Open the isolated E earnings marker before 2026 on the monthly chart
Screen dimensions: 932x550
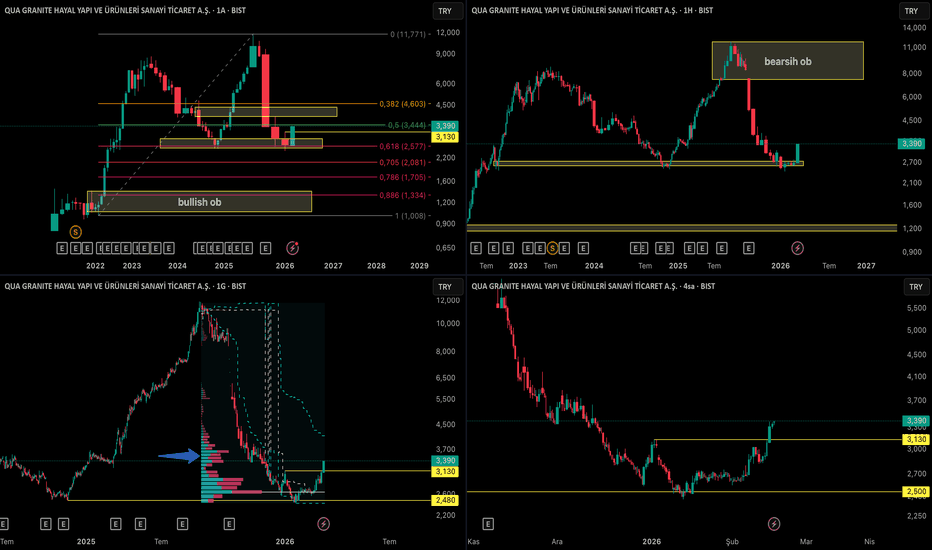coord(266,248)
